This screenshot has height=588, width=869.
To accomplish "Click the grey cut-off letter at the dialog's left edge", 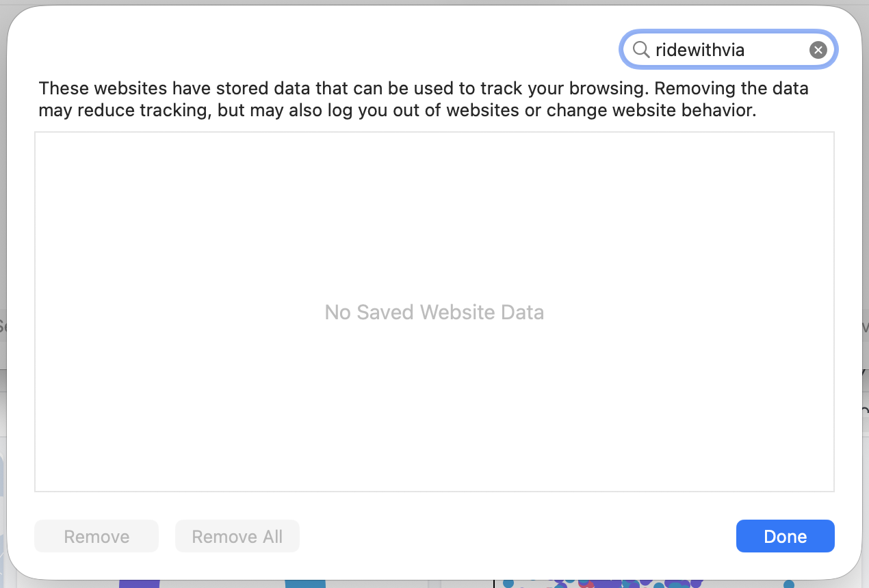I will coord(3,327).
